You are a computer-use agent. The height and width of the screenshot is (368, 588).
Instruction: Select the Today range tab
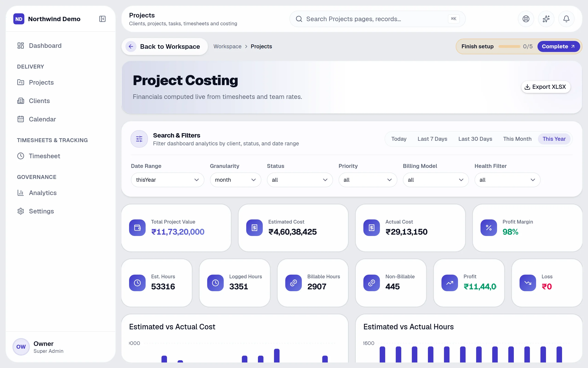point(399,139)
